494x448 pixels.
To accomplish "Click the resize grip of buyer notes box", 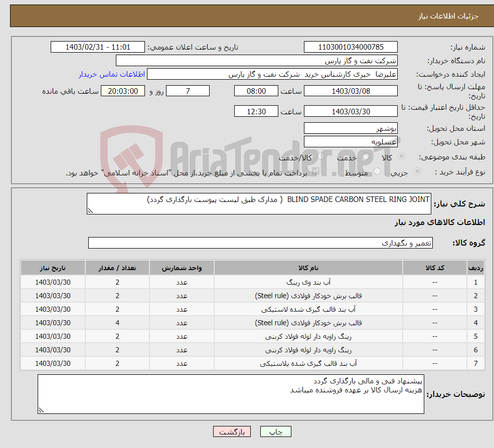I will 41,410.
